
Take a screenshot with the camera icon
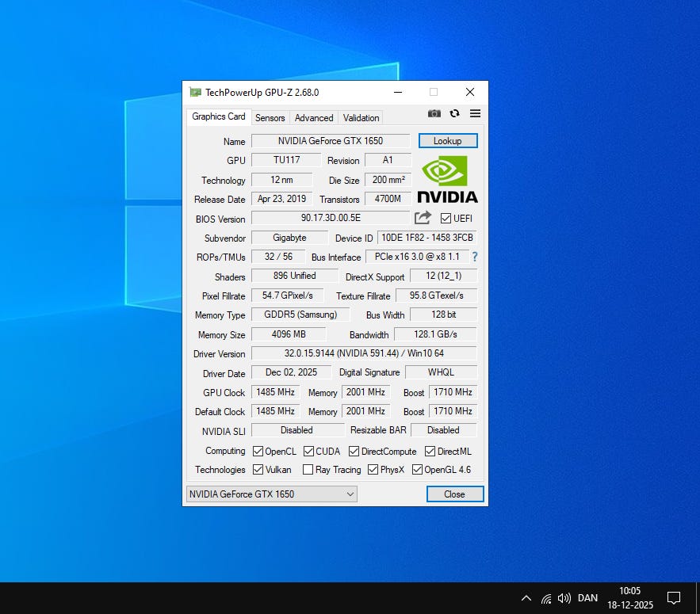pos(434,114)
